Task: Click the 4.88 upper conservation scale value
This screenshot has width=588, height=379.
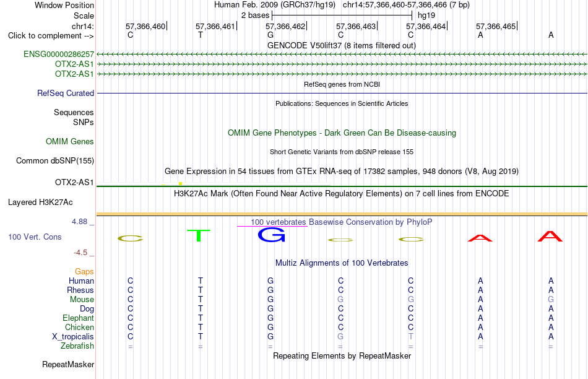Action: [x=79, y=222]
